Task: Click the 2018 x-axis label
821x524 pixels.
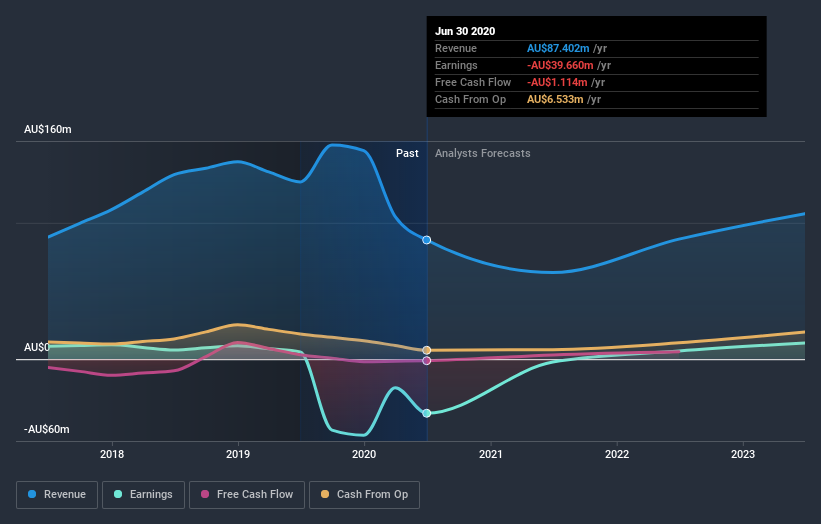Action: (x=112, y=454)
